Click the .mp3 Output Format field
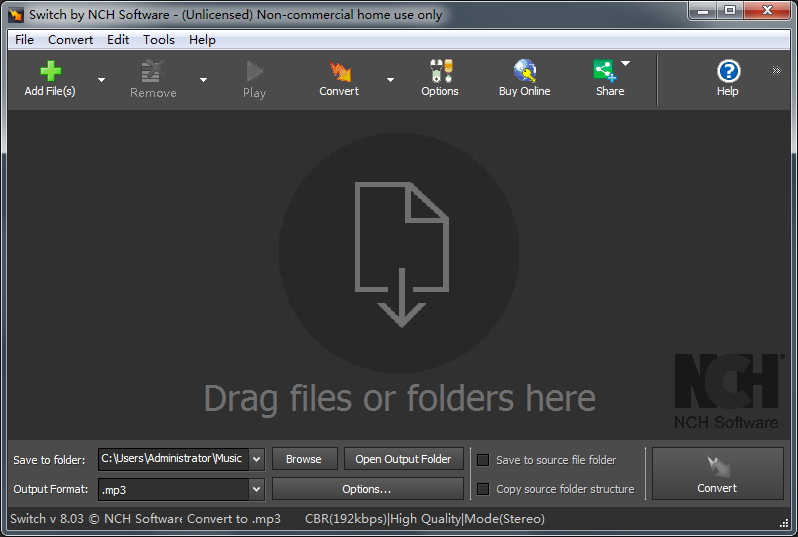This screenshot has height=537, width=798. pyautogui.click(x=173, y=489)
